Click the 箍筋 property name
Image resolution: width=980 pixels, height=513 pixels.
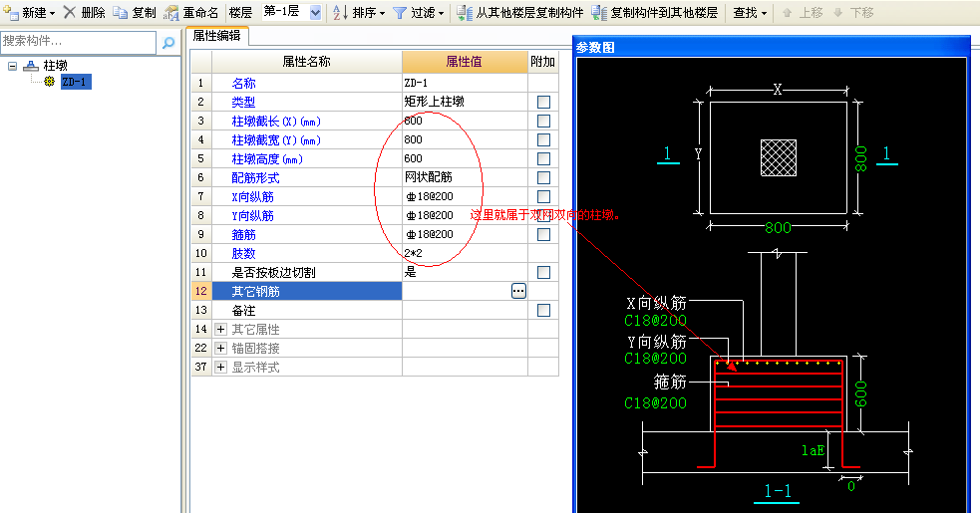click(243, 234)
